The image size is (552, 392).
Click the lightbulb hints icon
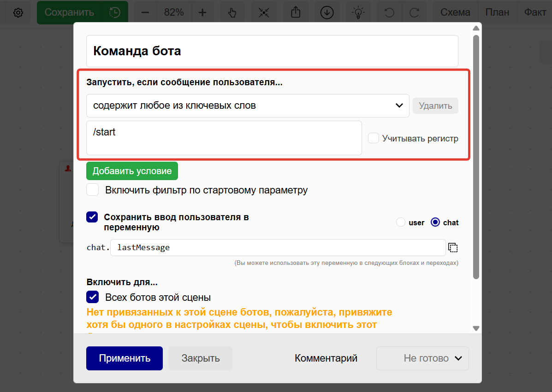[x=358, y=12]
